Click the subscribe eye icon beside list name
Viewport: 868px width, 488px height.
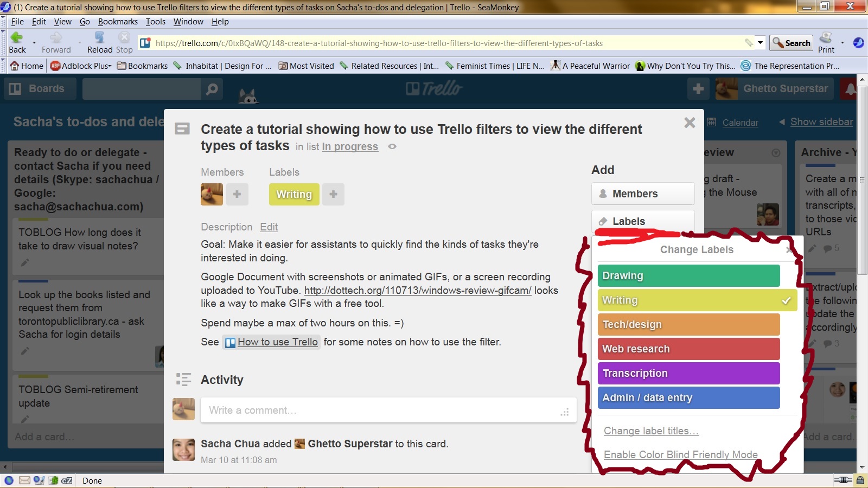(x=392, y=146)
